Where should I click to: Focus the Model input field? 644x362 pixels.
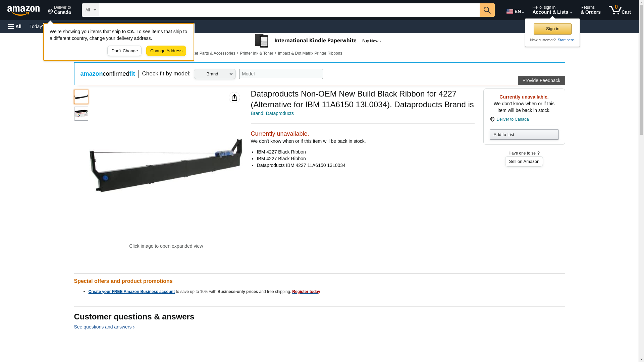[x=281, y=74]
